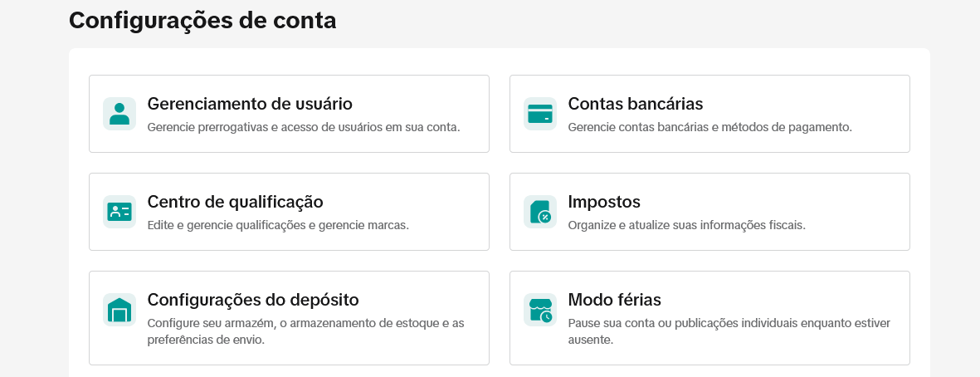980x377 pixels.
Task: Click the text 'Organize e atualize suas informações fiscais'
Action: point(686,225)
